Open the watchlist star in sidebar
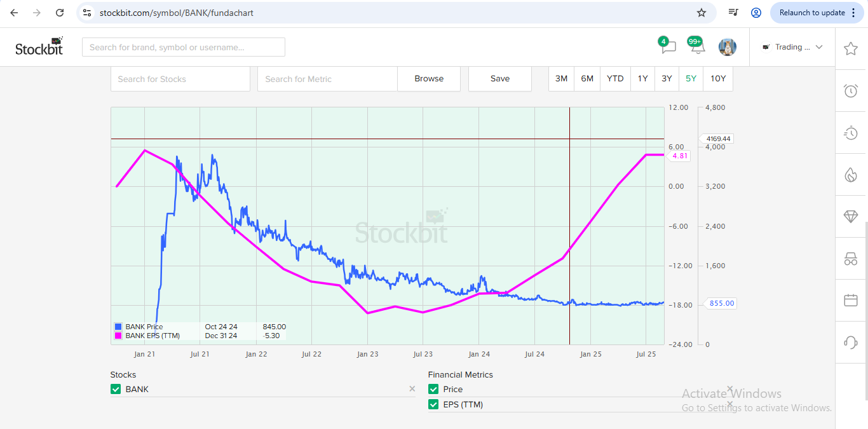868x429 pixels. coord(851,48)
